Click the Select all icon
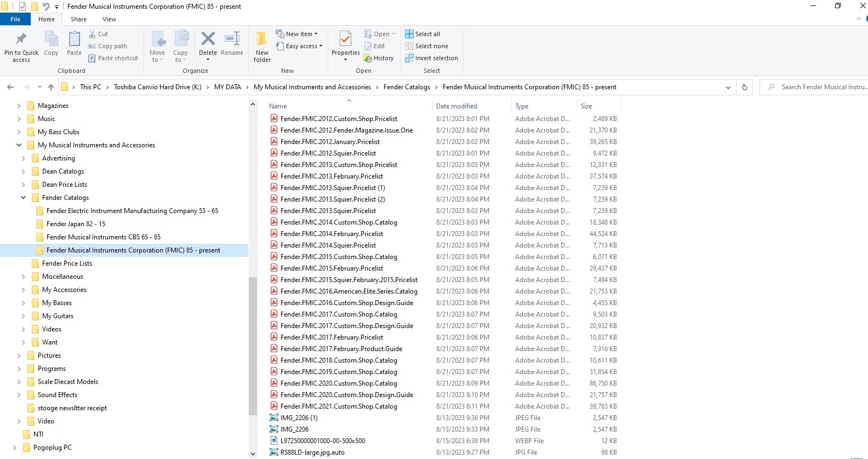 point(409,34)
